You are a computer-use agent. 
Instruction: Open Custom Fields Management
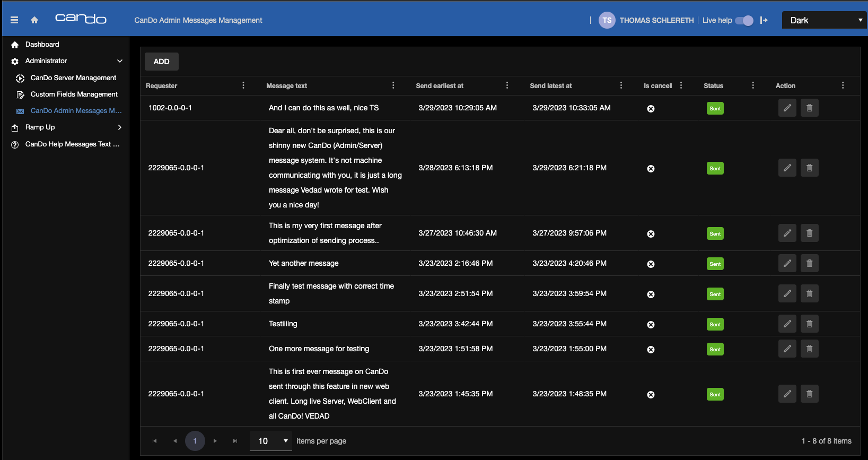(x=74, y=94)
